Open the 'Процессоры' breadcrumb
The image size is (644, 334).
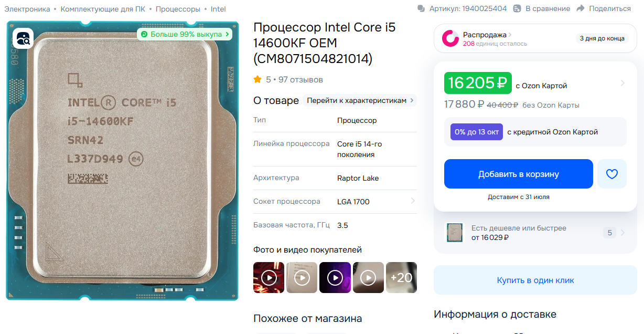(178, 9)
